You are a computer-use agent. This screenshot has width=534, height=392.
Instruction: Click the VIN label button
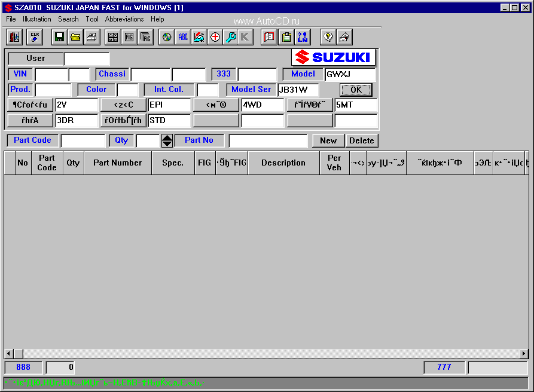tap(20, 74)
